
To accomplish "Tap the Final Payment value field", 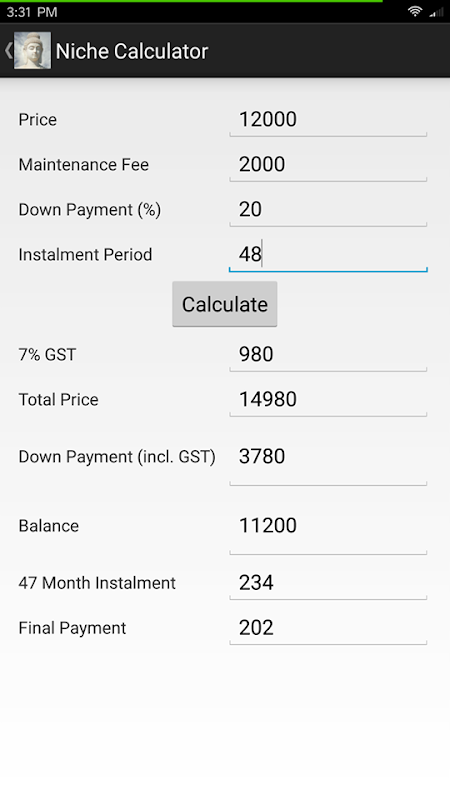I will tap(328, 628).
